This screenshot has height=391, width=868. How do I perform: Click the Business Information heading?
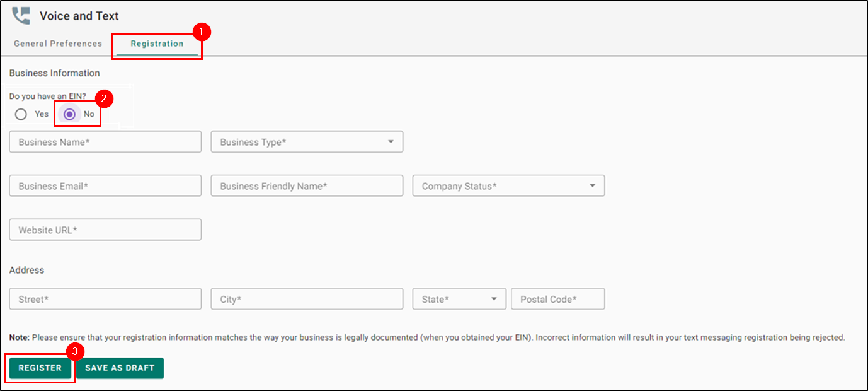pos(55,73)
